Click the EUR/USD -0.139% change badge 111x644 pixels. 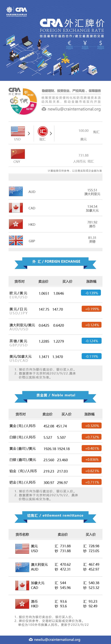91,293
